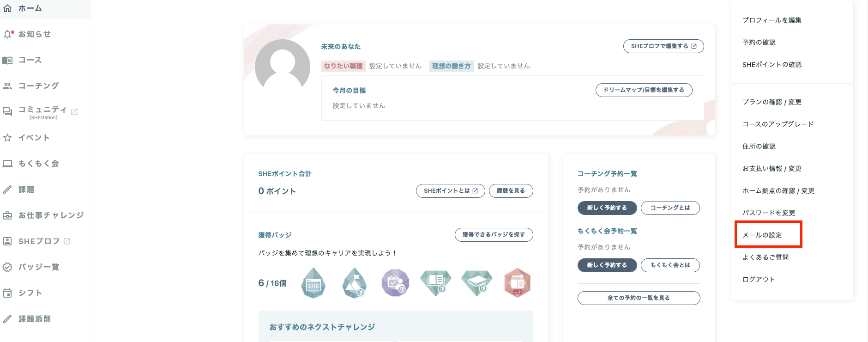
Task: Click SHEプロフで編集する button
Action: pyautogui.click(x=663, y=46)
